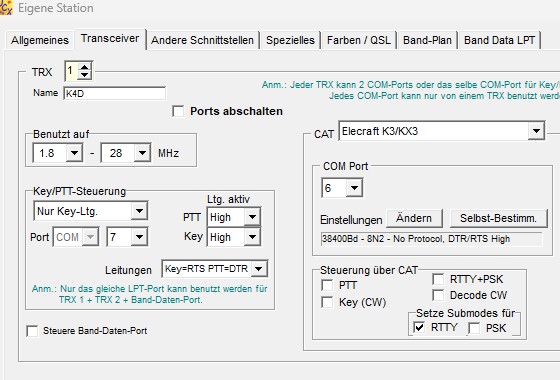Click the Eigene Station window icon
The image size is (560, 380).
(x=6, y=7)
